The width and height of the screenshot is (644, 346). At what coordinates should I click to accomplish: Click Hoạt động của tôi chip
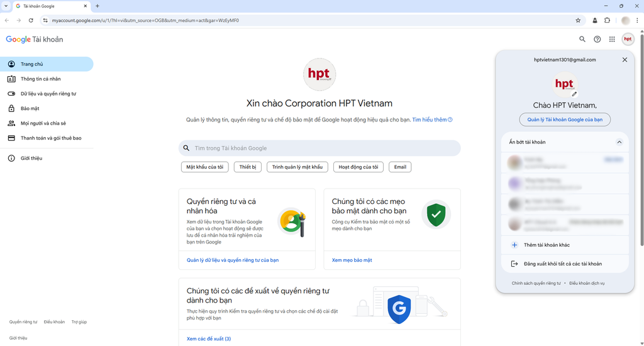point(358,167)
